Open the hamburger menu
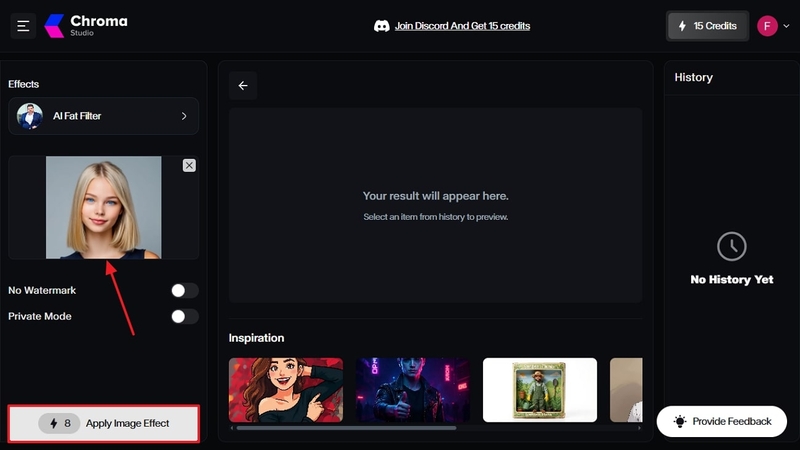 coord(23,26)
